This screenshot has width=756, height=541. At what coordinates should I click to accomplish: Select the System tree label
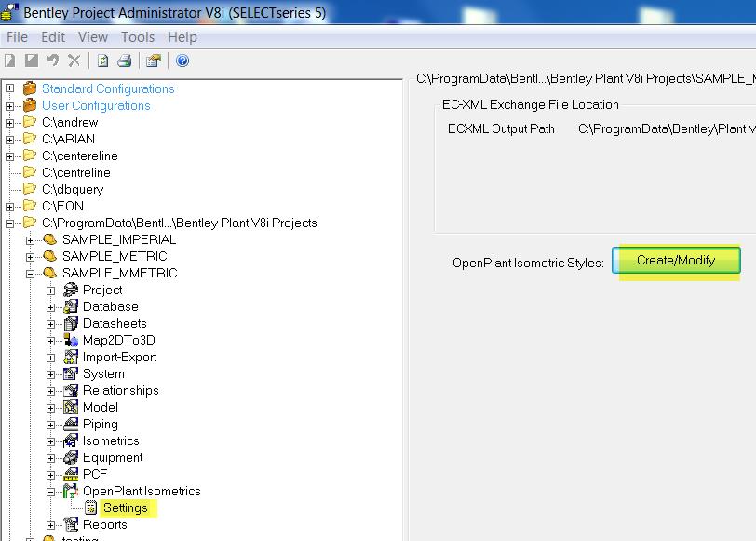click(x=103, y=373)
